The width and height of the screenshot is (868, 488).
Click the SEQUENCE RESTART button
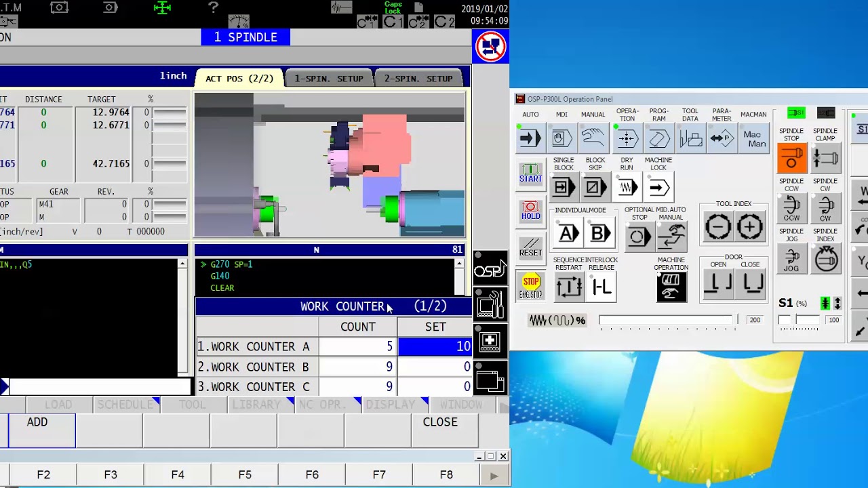[x=569, y=287]
